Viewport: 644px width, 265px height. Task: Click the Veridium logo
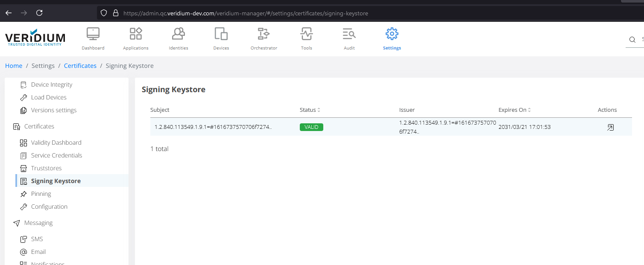point(35,38)
